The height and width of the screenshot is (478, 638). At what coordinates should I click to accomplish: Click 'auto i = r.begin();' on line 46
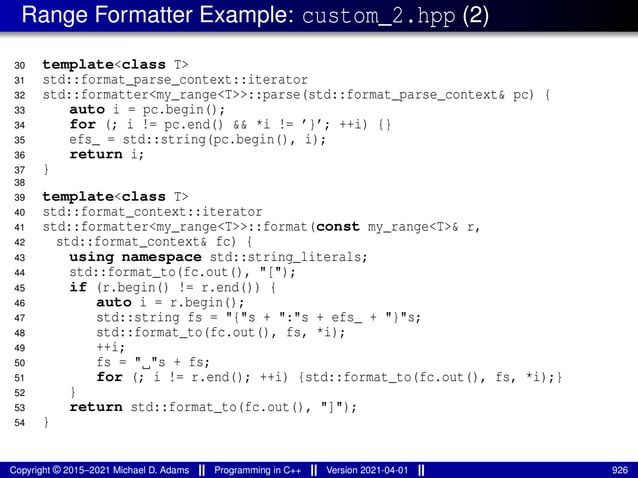(x=170, y=303)
